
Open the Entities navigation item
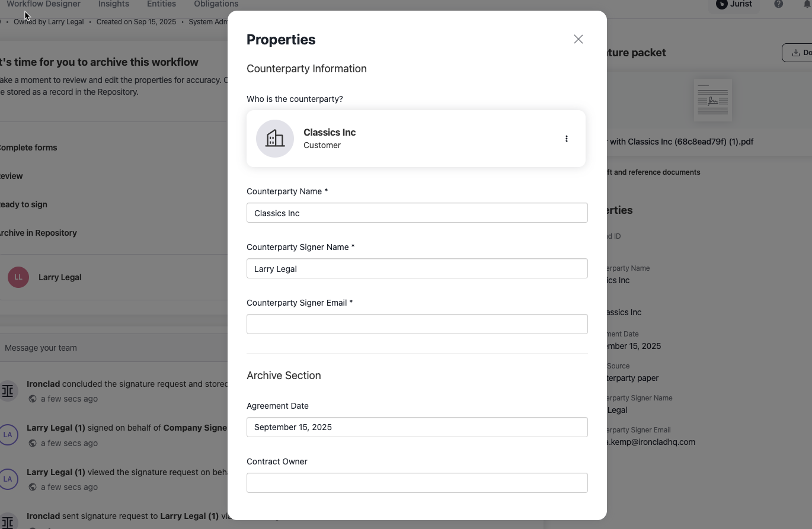(161, 4)
